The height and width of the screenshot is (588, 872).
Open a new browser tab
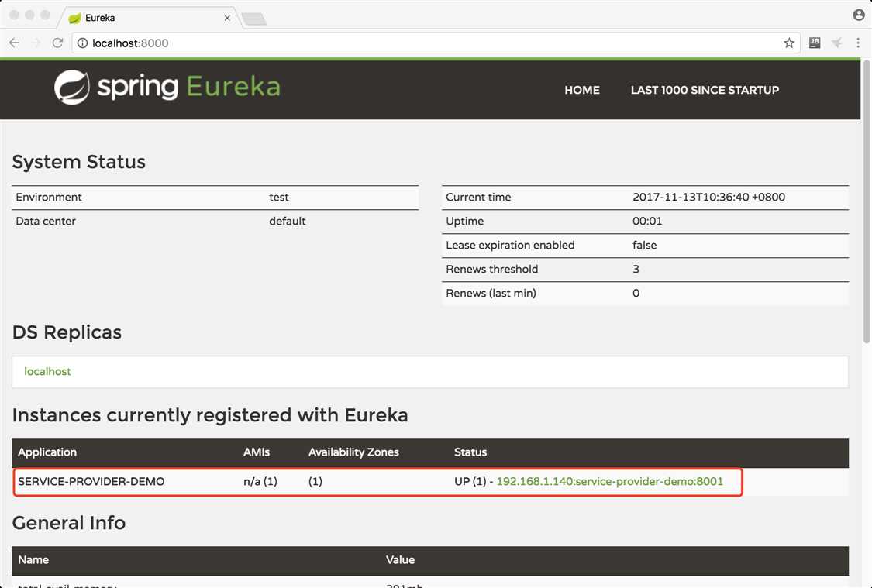[254, 19]
